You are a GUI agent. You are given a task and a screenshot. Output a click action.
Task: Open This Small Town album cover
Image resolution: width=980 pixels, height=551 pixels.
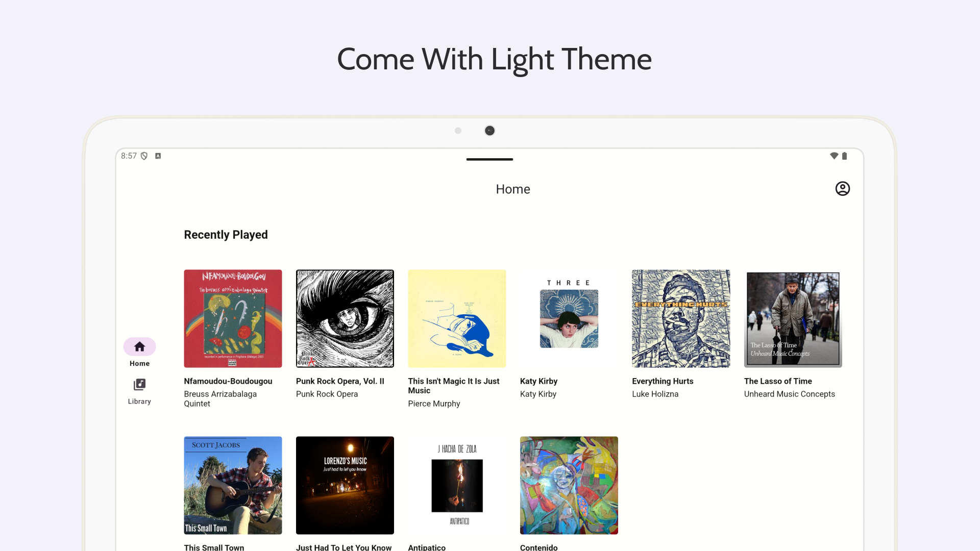click(x=233, y=485)
